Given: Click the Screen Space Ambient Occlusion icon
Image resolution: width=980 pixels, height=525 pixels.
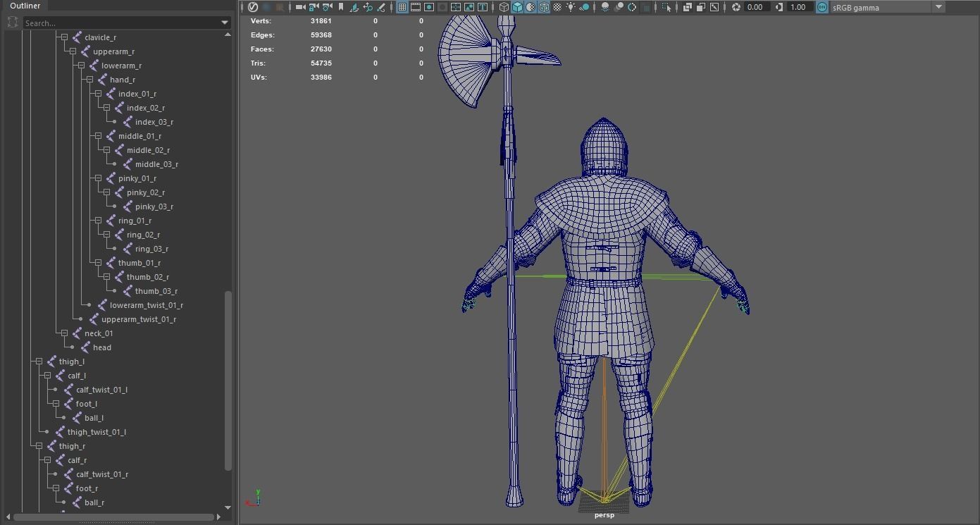Looking at the screenshot, I should (605, 7).
